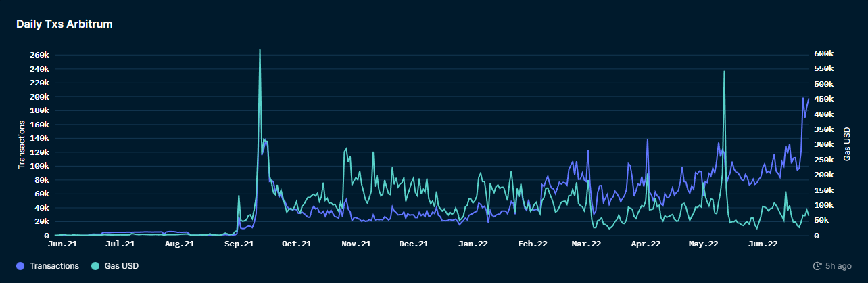Click the Oct.21 x-axis label

point(297,244)
